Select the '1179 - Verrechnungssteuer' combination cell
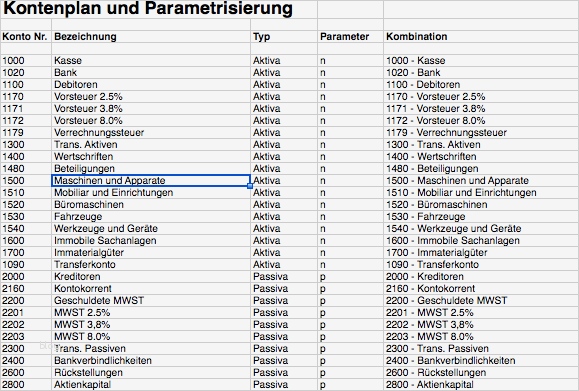 pyautogui.click(x=481, y=133)
